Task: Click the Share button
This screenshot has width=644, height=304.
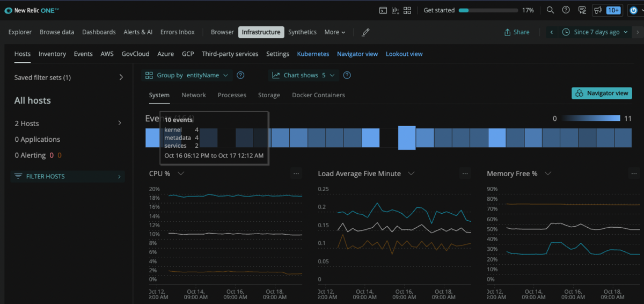Action: coord(517,32)
